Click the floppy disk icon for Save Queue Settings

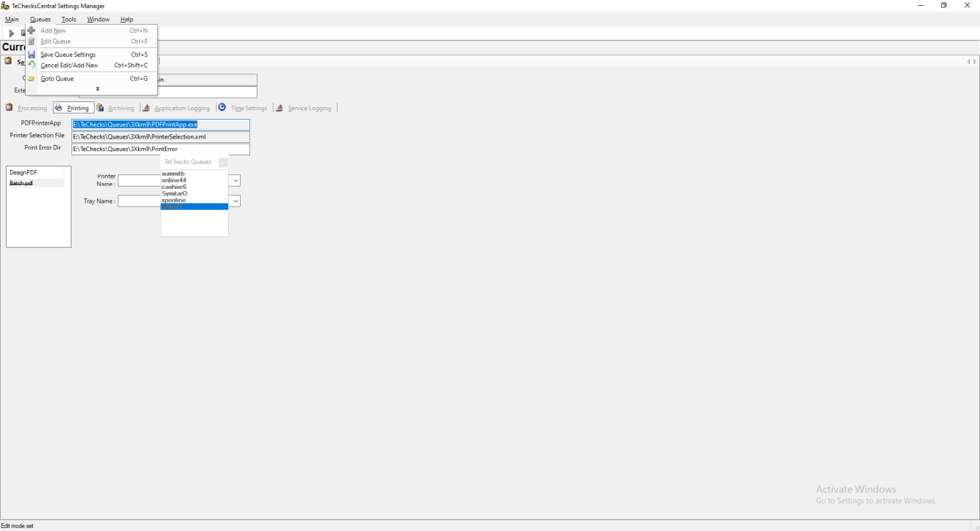pyautogui.click(x=31, y=55)
